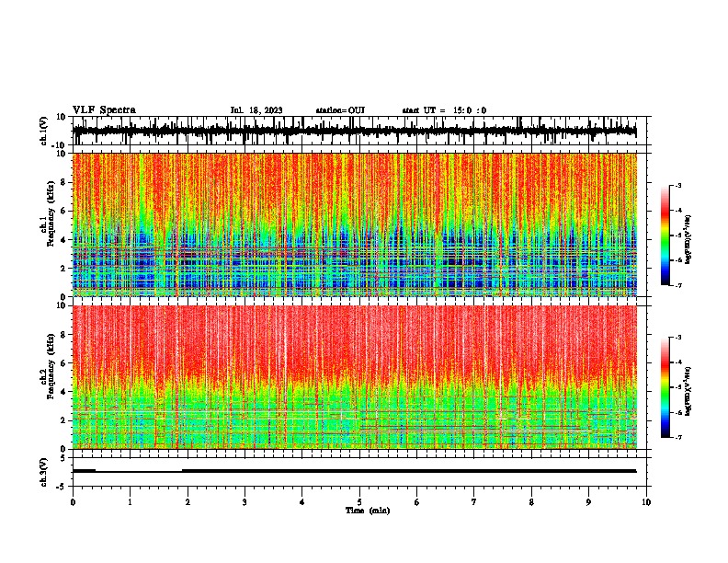Click the "-3" label on ch.2 color bar
Image resolution: width=728 pixels, height=563 pixels.
677,338
